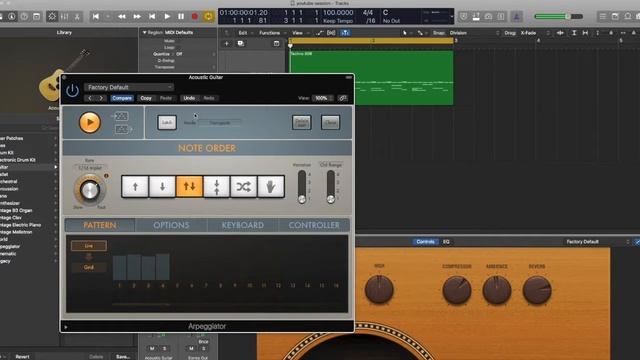This screenshot has width=640, height=360.
Task: Click Undo in plugin header
Action: pos(189,98)
